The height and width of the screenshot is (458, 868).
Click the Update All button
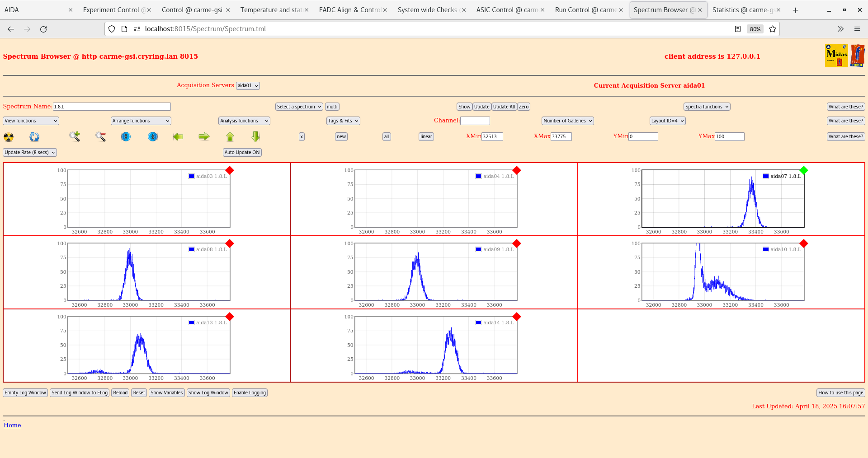[x=504, y=107]
